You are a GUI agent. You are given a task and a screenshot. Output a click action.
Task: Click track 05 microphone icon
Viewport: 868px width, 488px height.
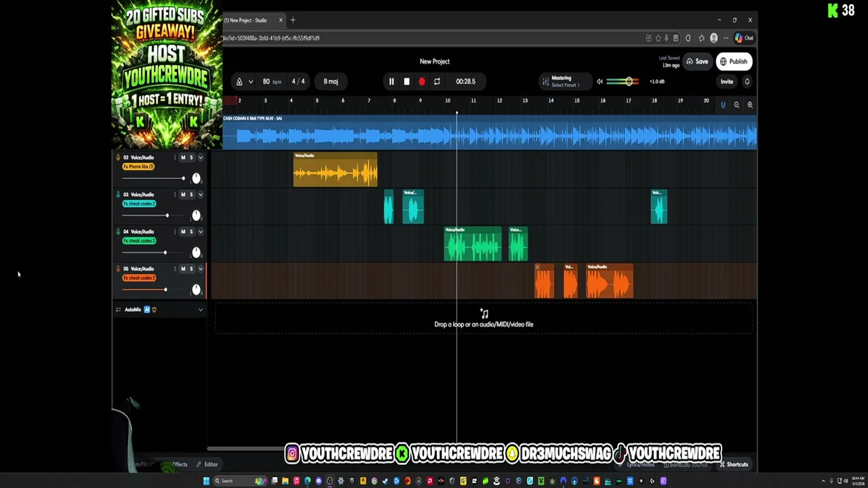click(118, 269)
